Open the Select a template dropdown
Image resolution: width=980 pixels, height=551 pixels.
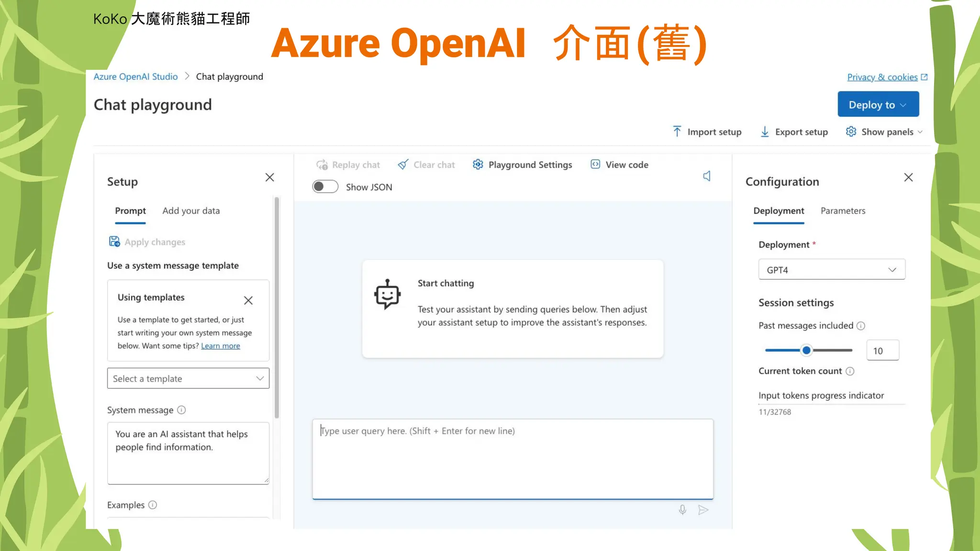[x=188, y=378]
